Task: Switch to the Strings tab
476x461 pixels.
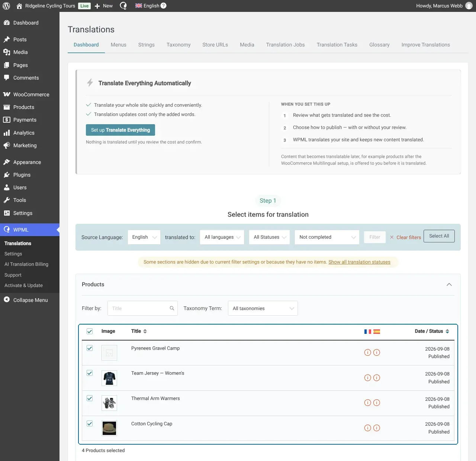Action: 147,45
